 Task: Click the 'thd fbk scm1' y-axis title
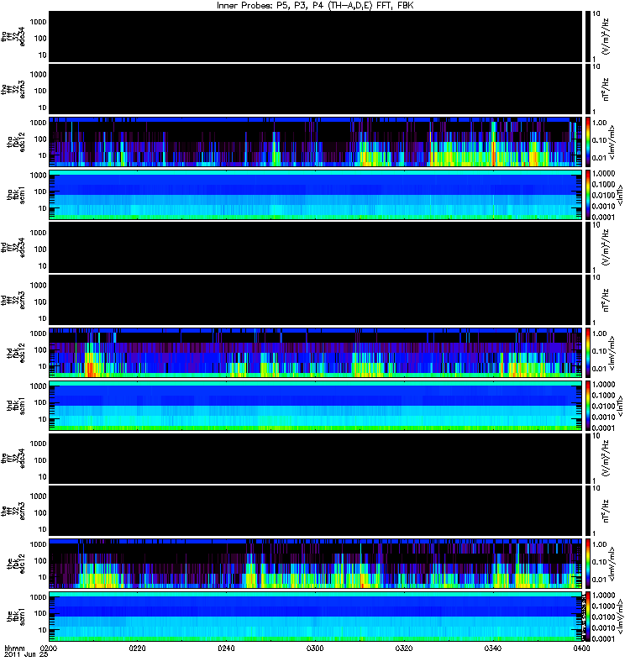tap(16, 406)
